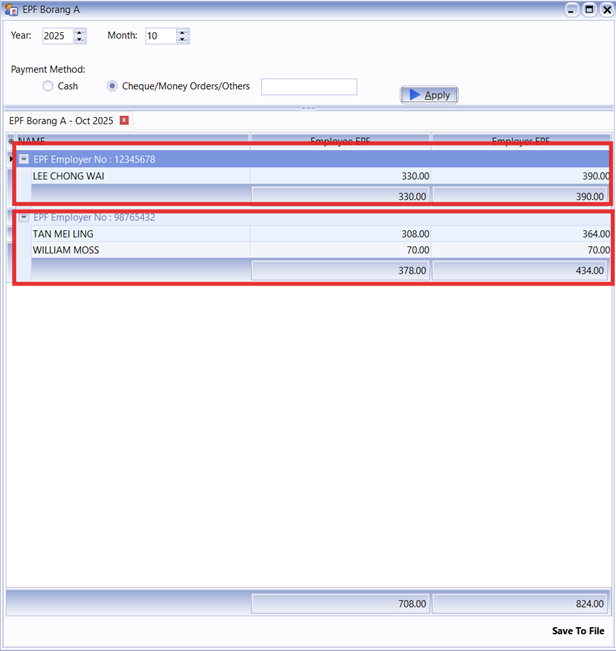
Task: Increase the Year value with up arrow
Action: pos(80,32)
